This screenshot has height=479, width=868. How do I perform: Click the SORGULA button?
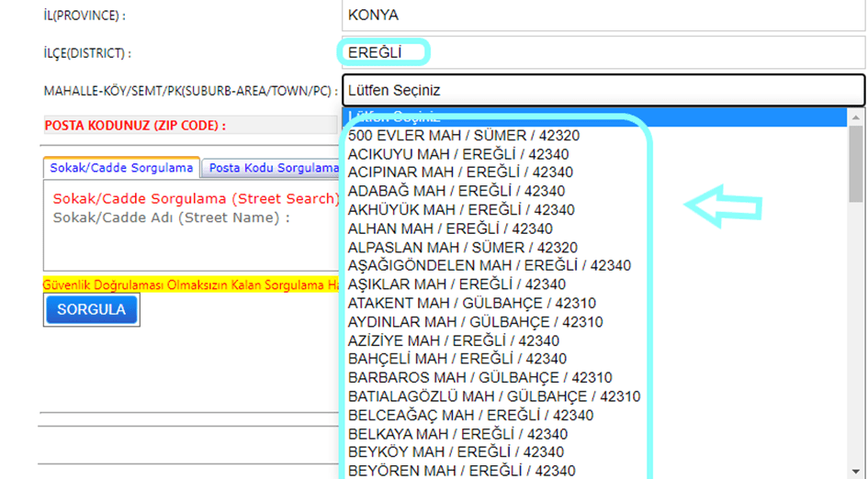click(91, 310)
